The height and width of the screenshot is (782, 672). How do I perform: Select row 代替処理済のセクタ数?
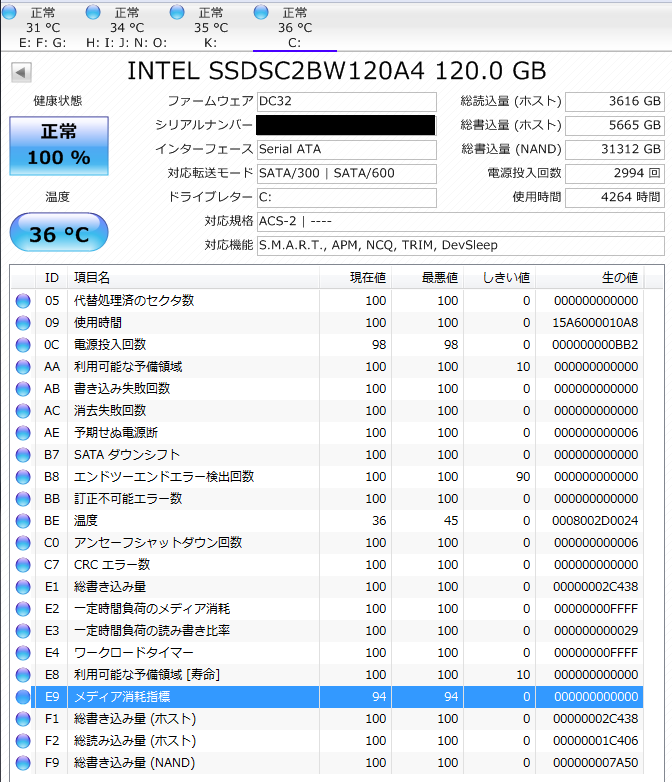point(327,301)
